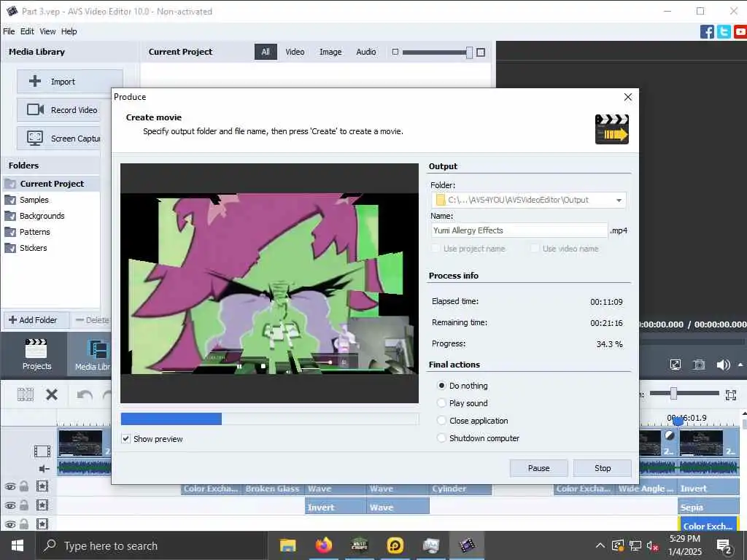
Task: Click the Screen Capture monitor icon
Action: [x=35, y=138]
